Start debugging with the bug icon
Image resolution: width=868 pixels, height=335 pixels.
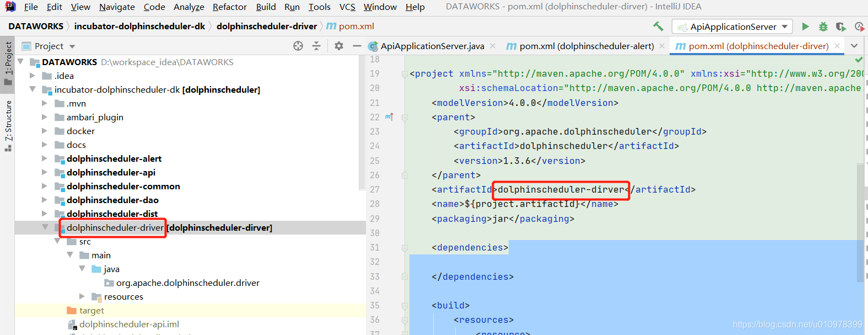coord(823,26)
